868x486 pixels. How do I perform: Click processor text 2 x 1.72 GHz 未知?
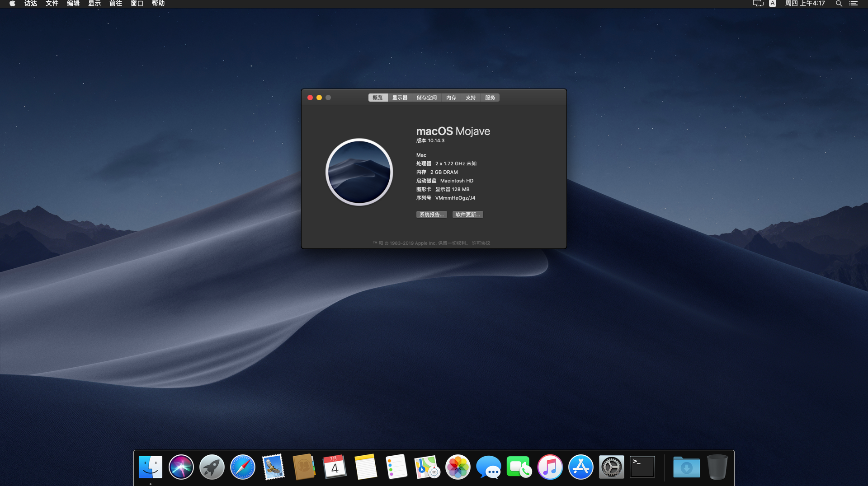[456, 164]
